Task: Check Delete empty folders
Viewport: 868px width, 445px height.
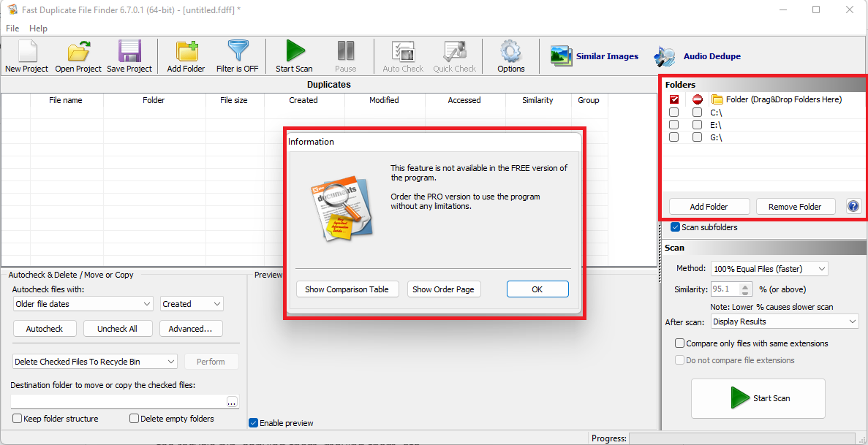Action: pyautogui.click(x=134, y=419)
